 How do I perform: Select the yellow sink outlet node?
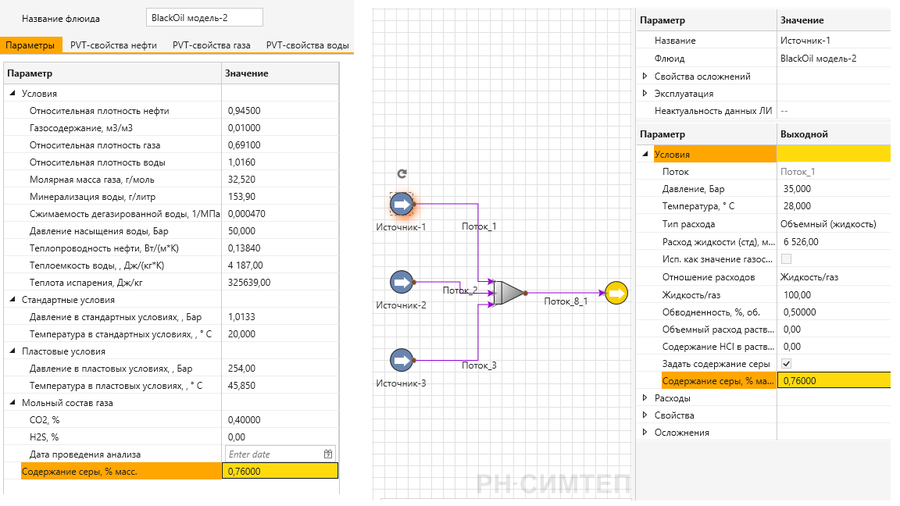[616, 293]
